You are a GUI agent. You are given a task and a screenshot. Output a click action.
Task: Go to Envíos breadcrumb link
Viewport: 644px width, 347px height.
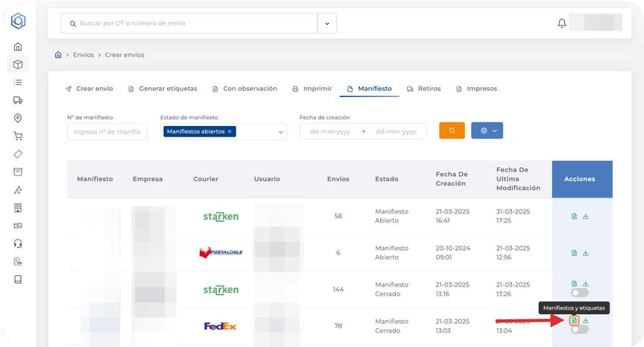click(x=83, y=54)
